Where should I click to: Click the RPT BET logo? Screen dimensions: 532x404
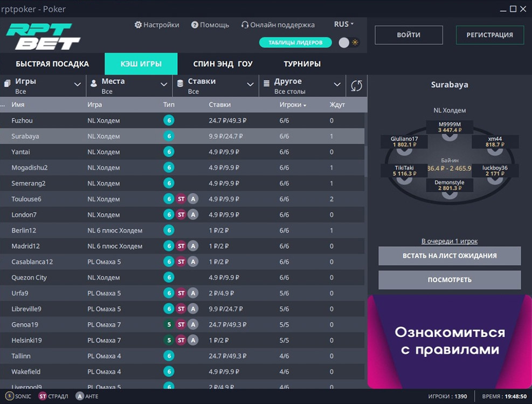(43, 37)
